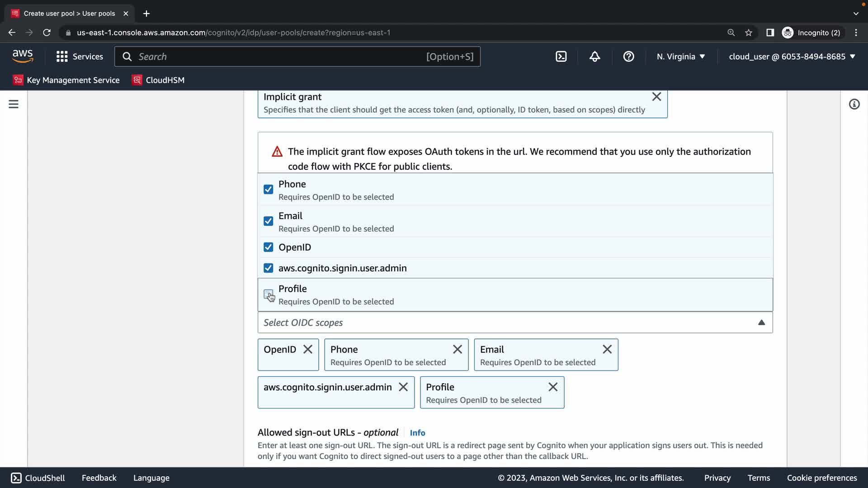The image size is (868, 488).
Task: Uncheck the Phone scope checkbox
Action: (x=268, y=189)
